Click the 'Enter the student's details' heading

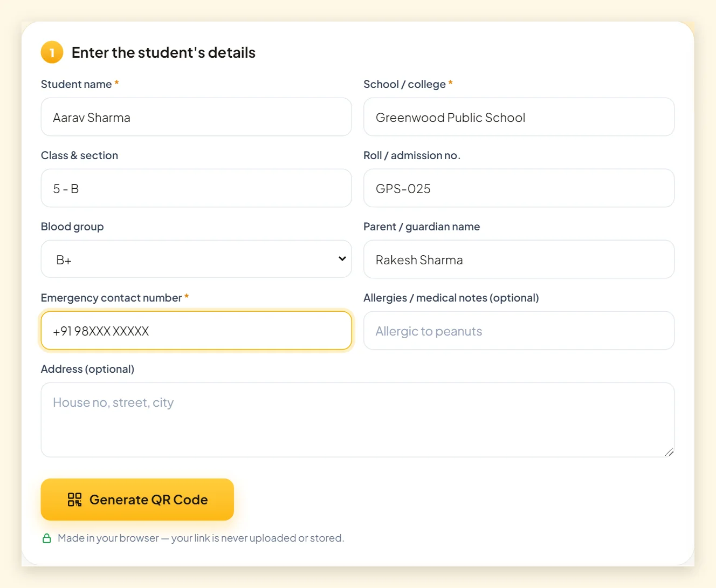(x=163, y=53)
